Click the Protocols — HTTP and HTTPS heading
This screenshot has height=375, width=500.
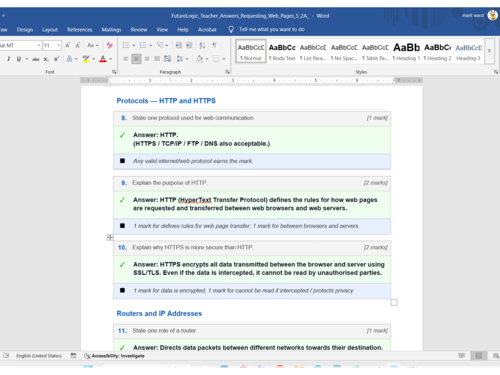pyautogui.click(x=166, y=101)
